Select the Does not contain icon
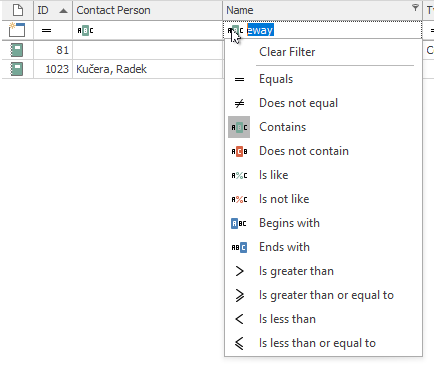434x375 pixels. point(239,151)
